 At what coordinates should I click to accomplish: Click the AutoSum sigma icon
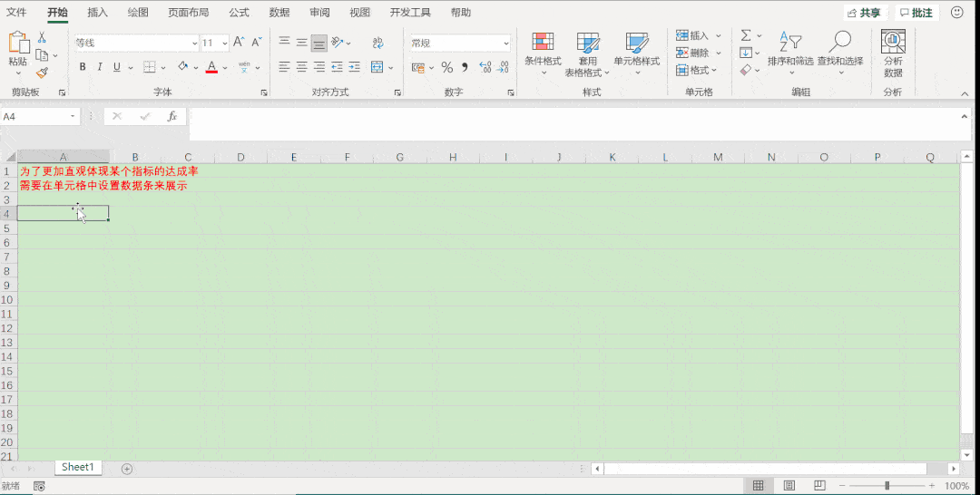pyautogui.click(x=746, y=35)
